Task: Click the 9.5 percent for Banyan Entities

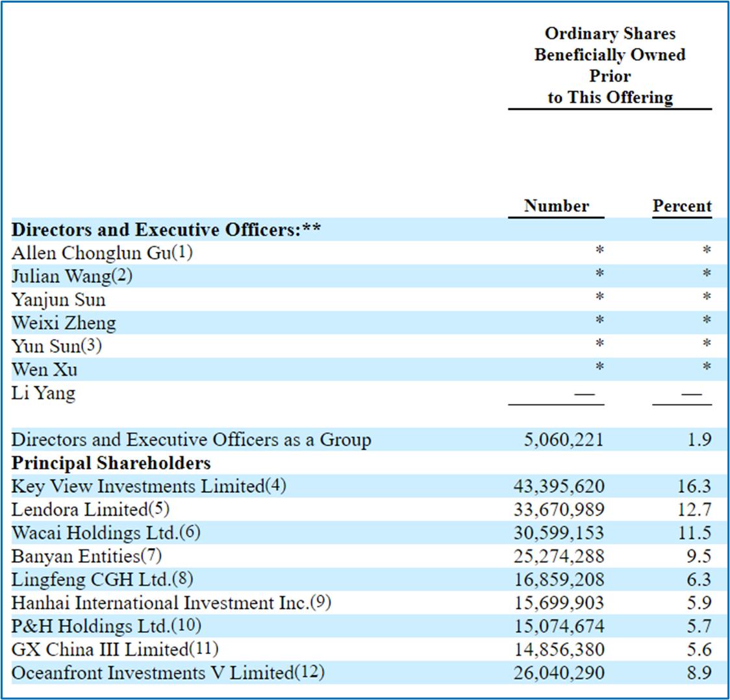Action: [698, 556]
